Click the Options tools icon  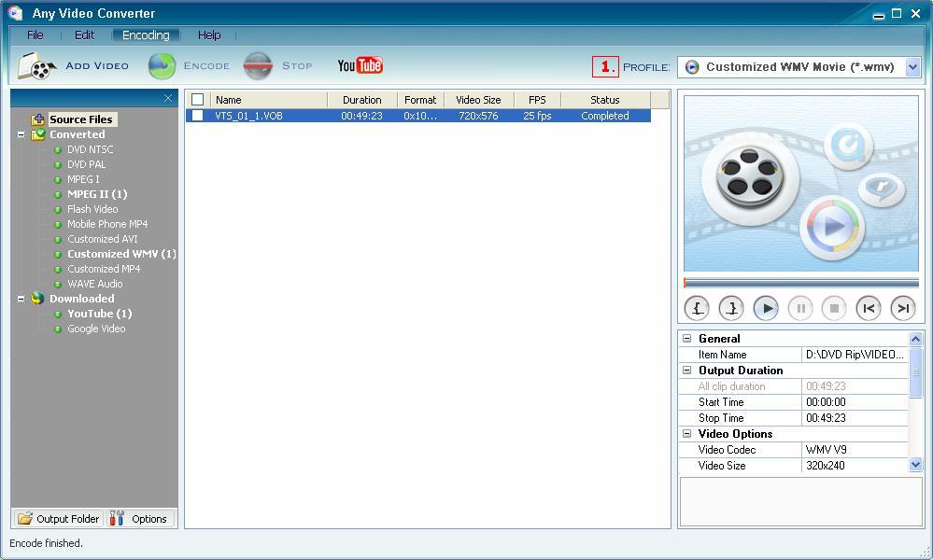click(x=117, y=518)
